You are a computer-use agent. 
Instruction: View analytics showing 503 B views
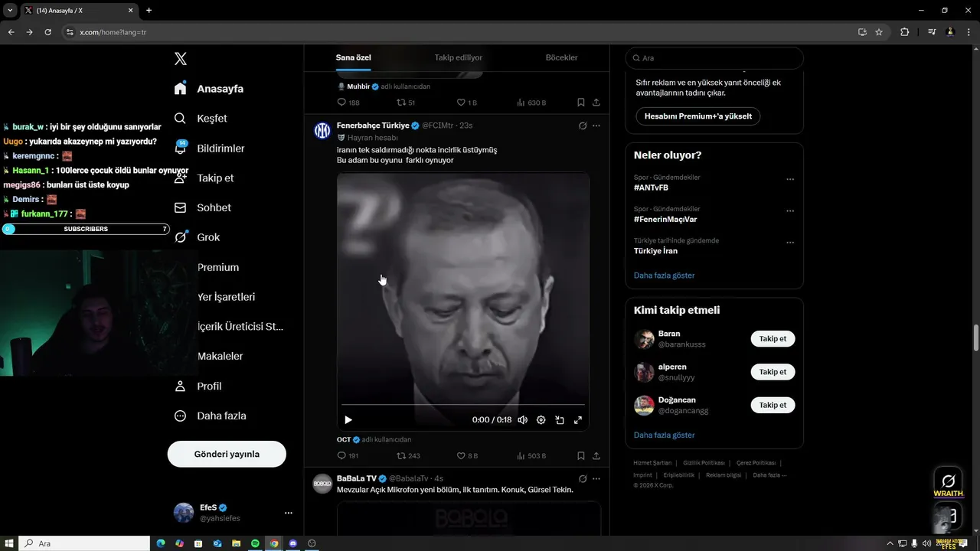(531, 455)
